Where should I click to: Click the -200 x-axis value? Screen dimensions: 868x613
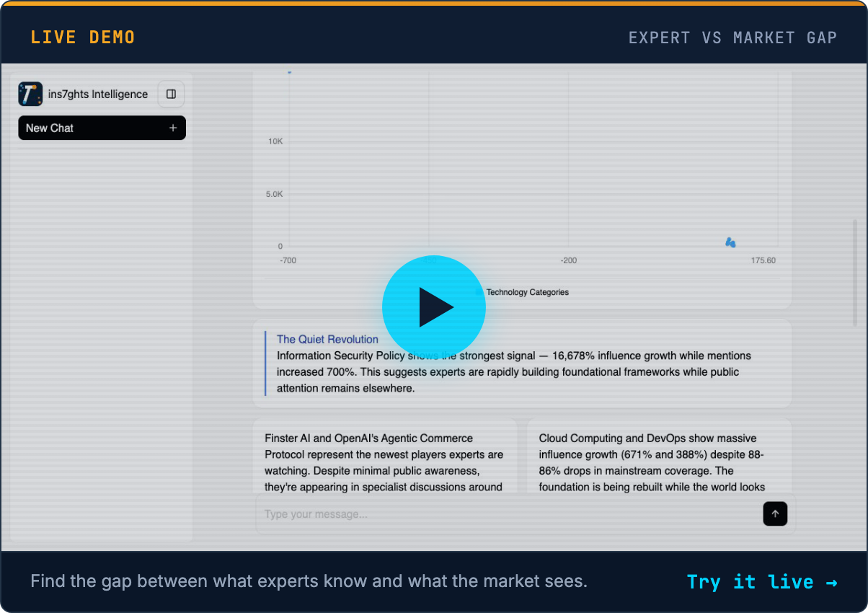tap(568, 260)
